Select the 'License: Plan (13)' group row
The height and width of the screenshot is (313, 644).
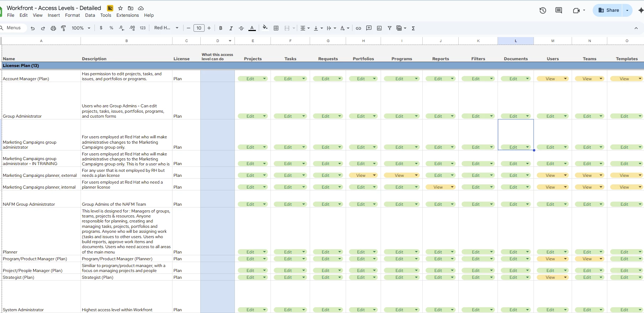pyautogui.click(x=323, y=66)
